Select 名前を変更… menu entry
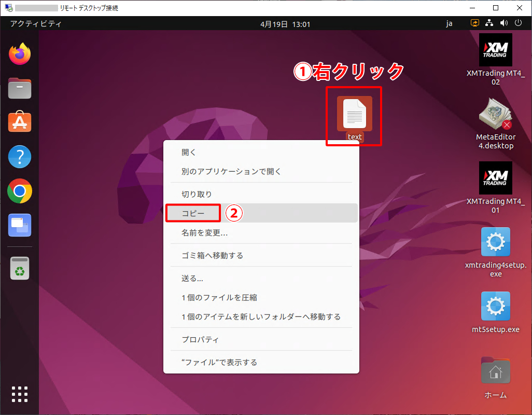The height and width of the screenshot is (415, 532). [204, 233]
